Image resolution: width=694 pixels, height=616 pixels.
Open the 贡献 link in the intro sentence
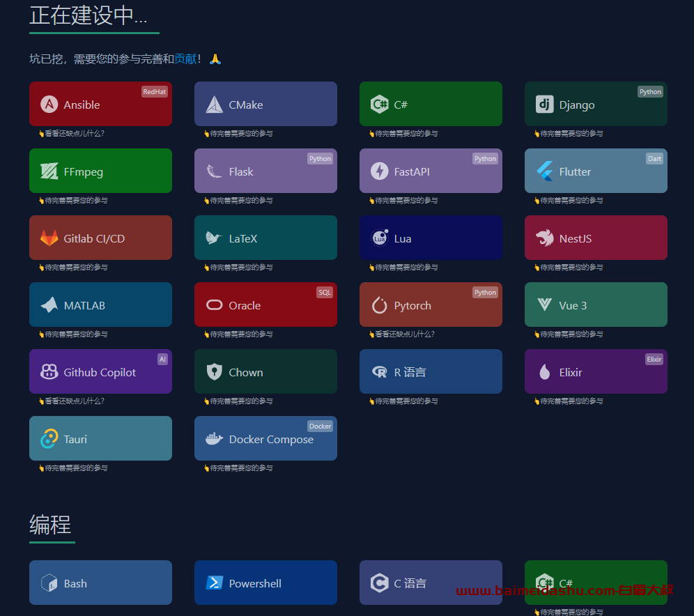(x=185, y=59)
